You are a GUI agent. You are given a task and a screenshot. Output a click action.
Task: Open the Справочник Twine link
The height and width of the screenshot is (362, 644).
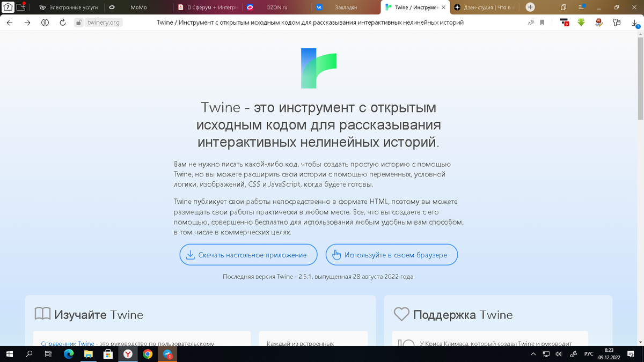(x=68, y=344)
